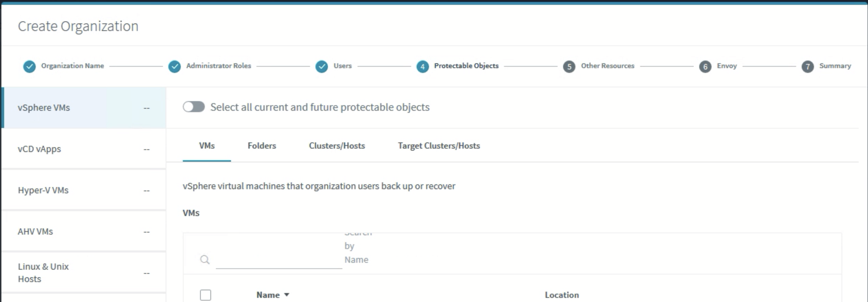Open the Target Clusters/Hosts tab
868x302 pixels.
point(439,146)
